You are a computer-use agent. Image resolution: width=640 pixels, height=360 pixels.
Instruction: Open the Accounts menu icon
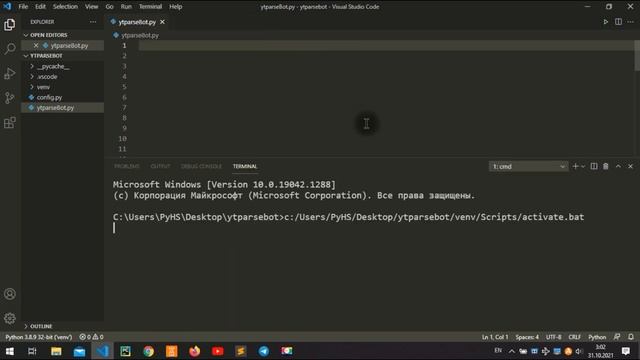(9, 294)
